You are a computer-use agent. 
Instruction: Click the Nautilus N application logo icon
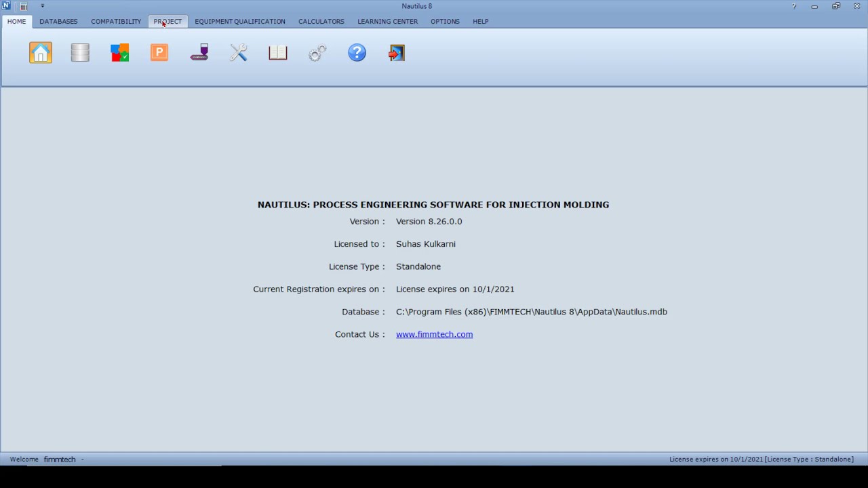click(x=6, y=5)
